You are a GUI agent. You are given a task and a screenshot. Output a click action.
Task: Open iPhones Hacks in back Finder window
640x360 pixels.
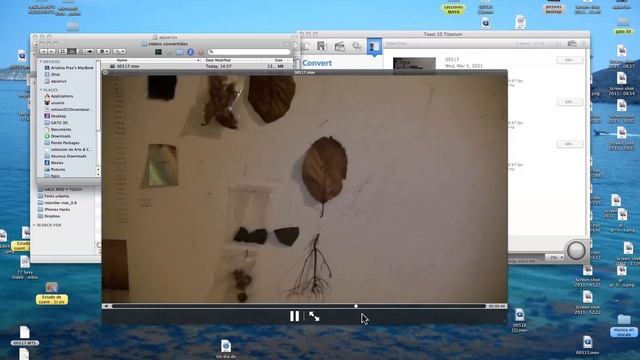point(53,209)
